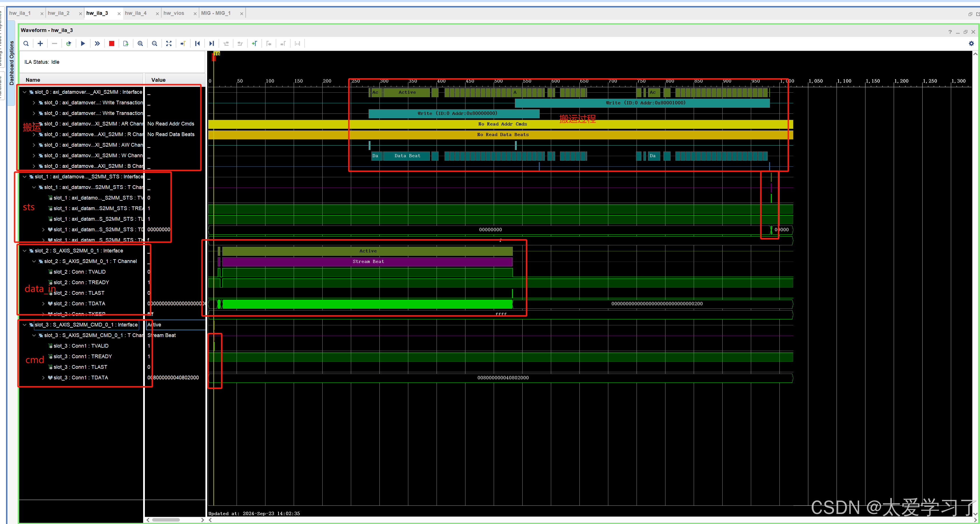
Task: Expand slot_0 AR Channel tree item
Action: click(x=33, y=124)
